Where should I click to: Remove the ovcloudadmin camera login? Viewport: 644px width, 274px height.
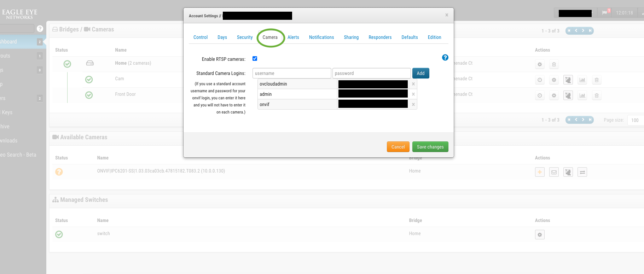click(413, 84)
